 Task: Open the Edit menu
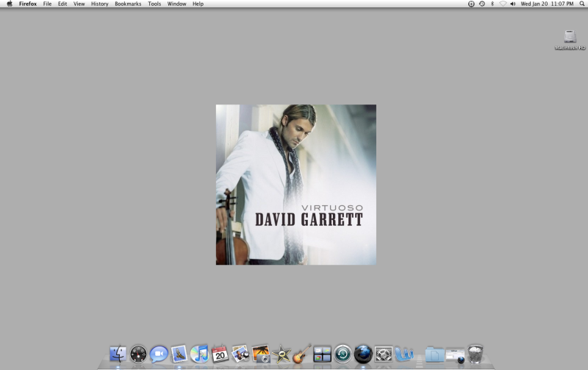coord(62,4)
